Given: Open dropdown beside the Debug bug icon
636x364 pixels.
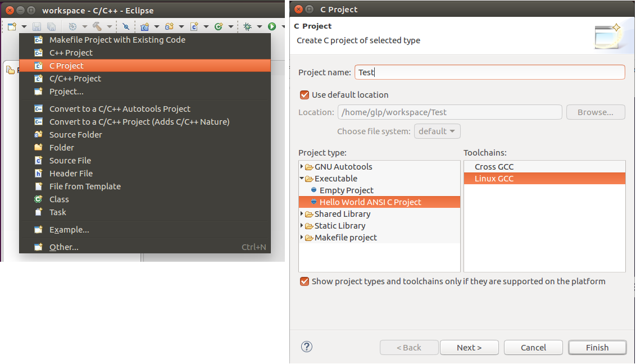Looking at the screenshot, I should click(x=260, y=27).
